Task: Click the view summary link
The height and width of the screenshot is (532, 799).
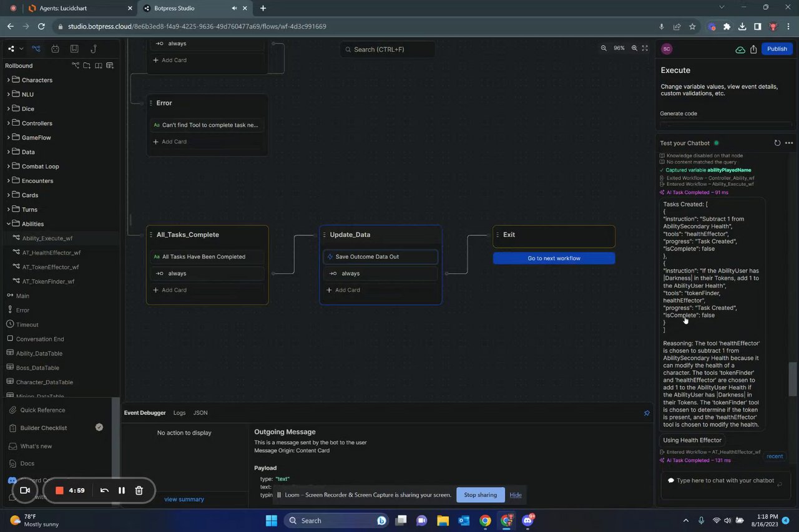Action: click(x=184, y=499)
